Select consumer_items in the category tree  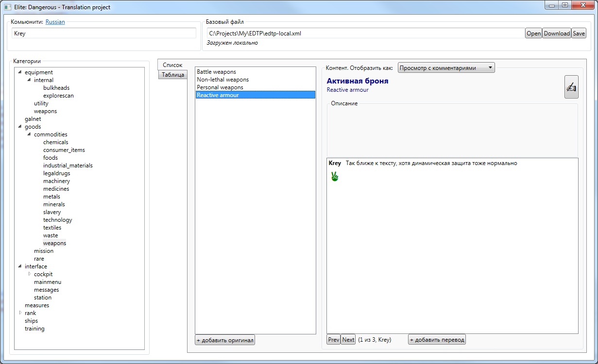[x=64, y=150]
